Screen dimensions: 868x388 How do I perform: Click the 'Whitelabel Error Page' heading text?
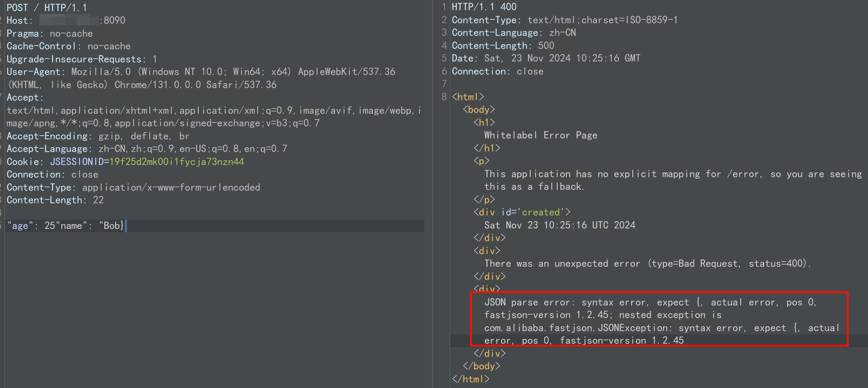point(541,135)
